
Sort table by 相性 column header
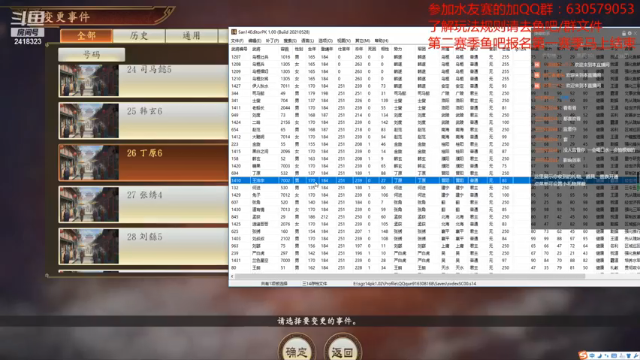[x=384, y=49]
